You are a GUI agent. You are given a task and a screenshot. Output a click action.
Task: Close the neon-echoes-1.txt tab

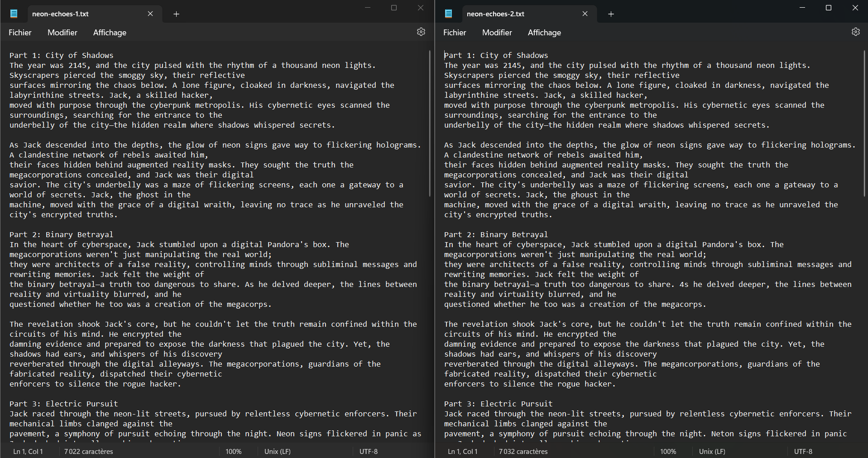tap(150, 14)
